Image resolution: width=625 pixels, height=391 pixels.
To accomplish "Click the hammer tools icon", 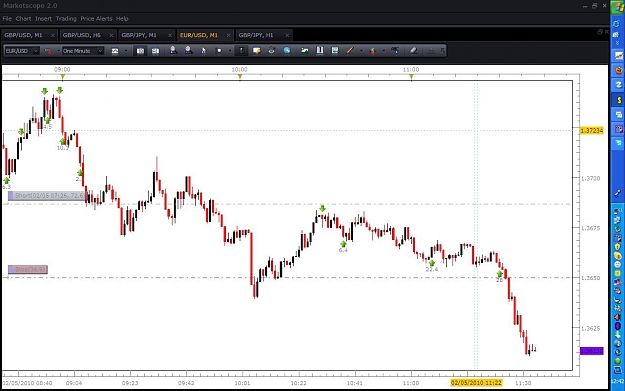I will (395, 51).
